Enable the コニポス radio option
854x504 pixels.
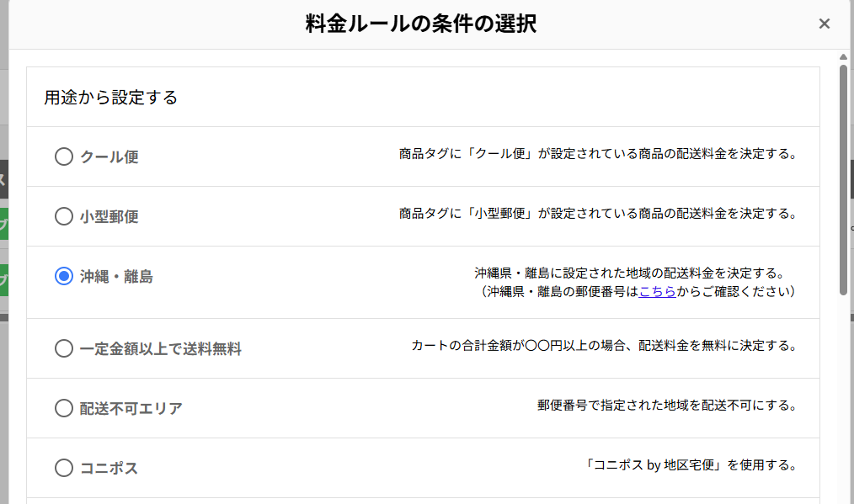click(x=64, y=468)
